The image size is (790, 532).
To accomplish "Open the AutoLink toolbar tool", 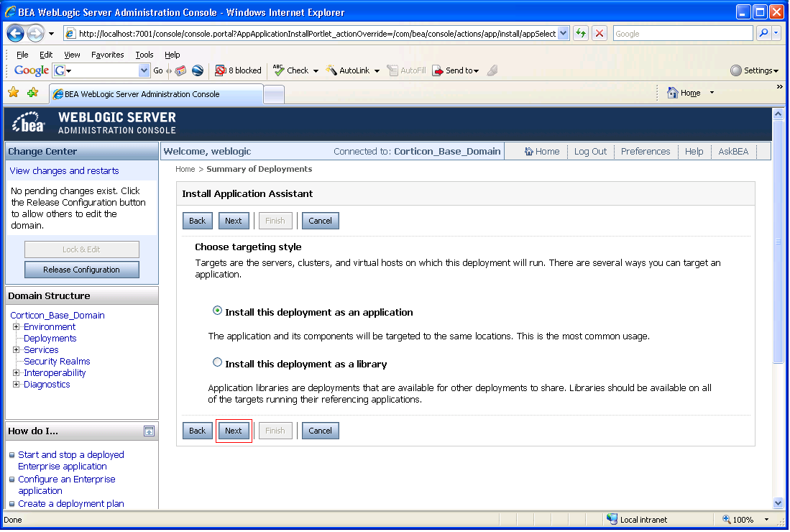I will pos(348,70).
